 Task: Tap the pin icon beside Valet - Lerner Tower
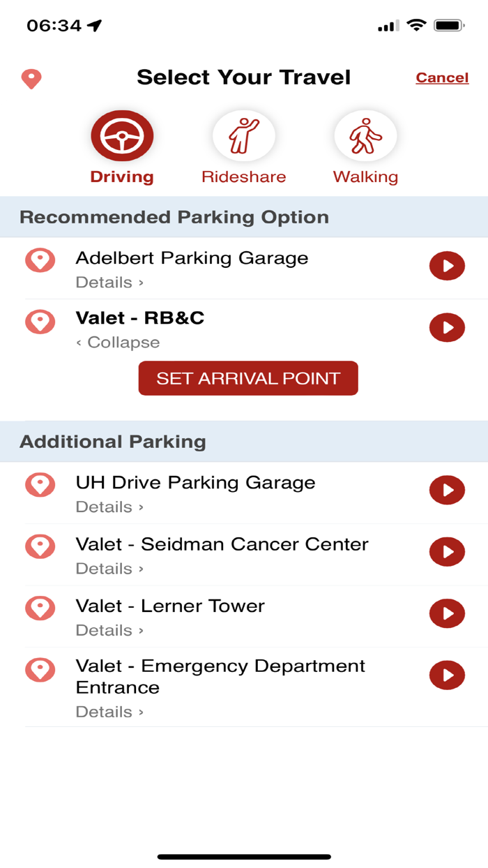point(40,608)
